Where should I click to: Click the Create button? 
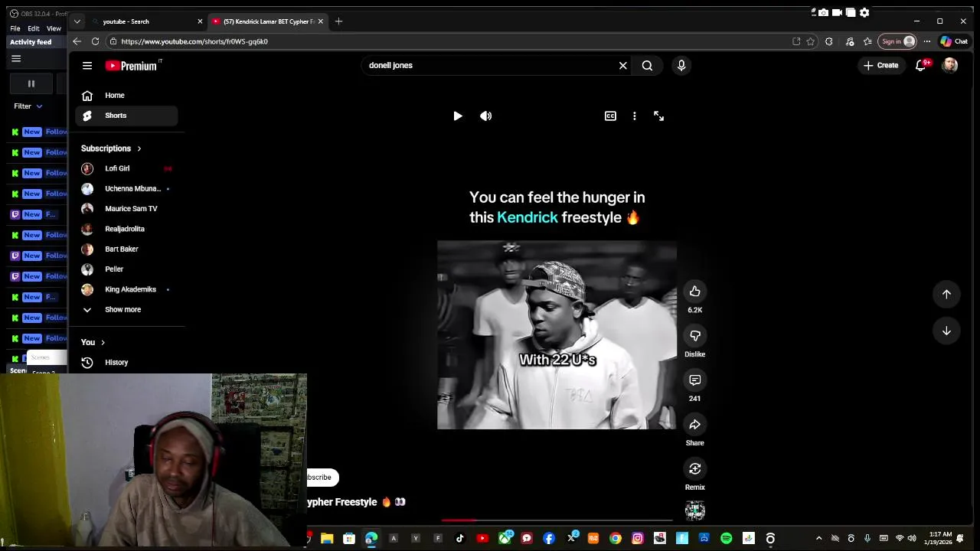tap(881, 66)
